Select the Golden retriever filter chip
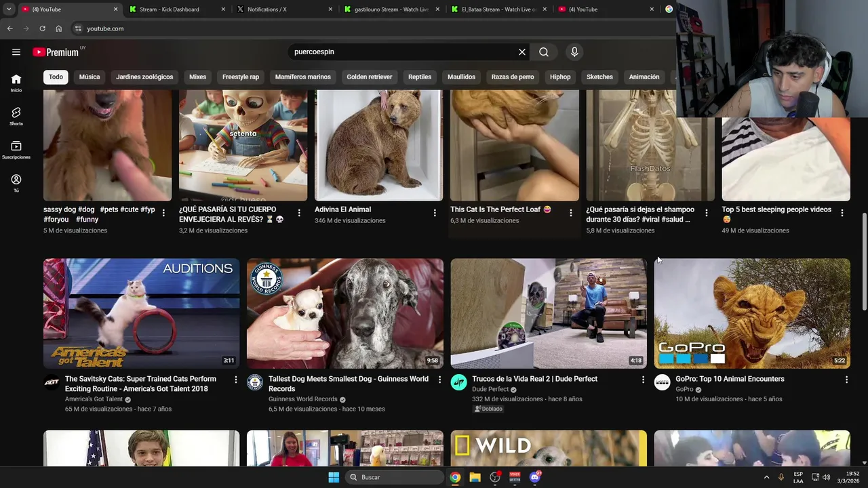 (370, 77)
